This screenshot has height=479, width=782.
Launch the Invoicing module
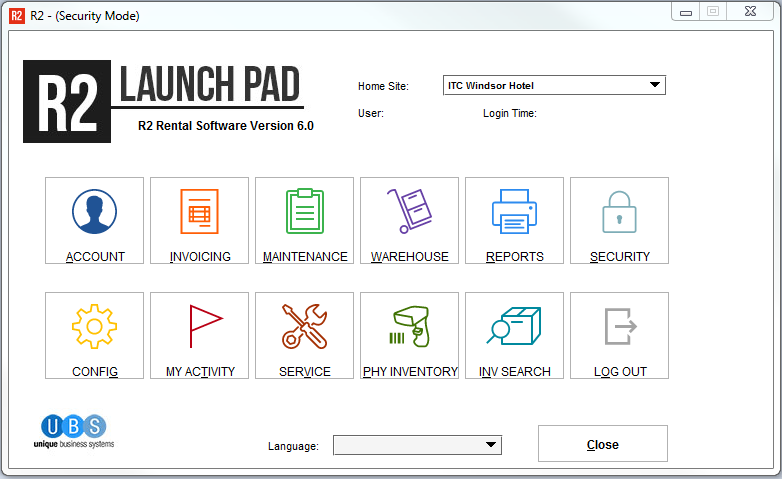(x=199, y=212)
